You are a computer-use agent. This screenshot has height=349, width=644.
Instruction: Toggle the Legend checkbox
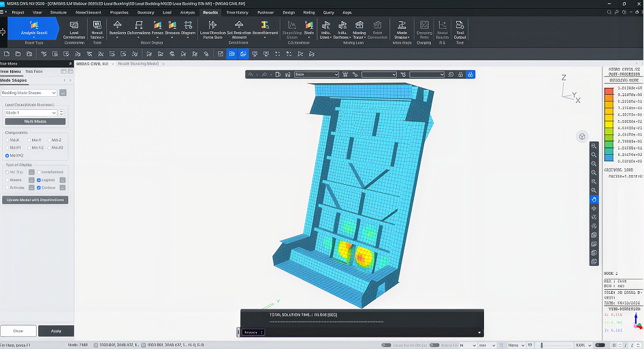[39, 180]
